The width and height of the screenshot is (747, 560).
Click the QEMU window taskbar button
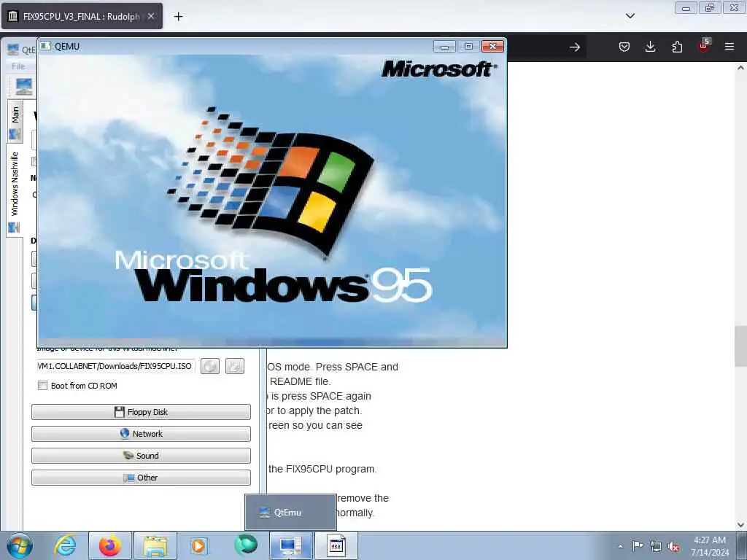point(336,545)
